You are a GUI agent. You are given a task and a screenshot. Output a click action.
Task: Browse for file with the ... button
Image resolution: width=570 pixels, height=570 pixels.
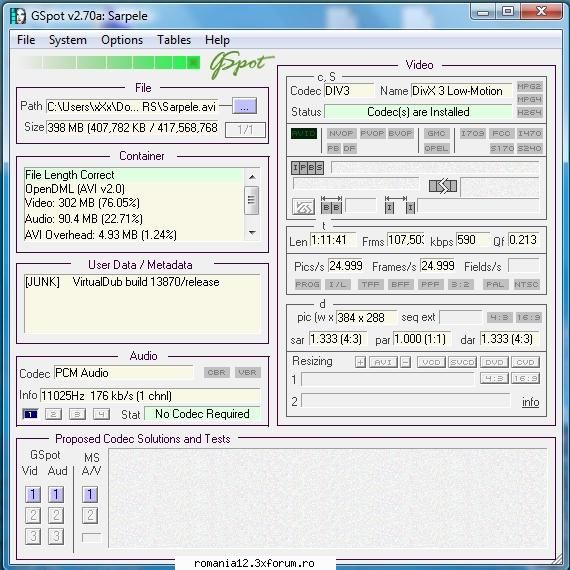coord(244,106)
